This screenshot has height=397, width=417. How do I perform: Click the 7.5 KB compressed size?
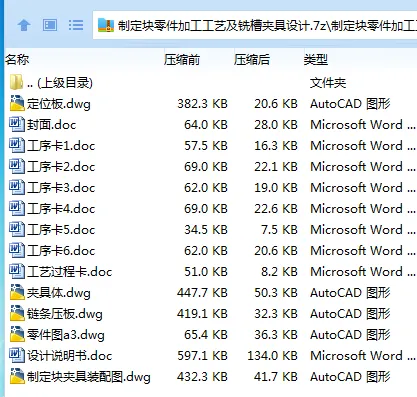[x=279, y=230]
